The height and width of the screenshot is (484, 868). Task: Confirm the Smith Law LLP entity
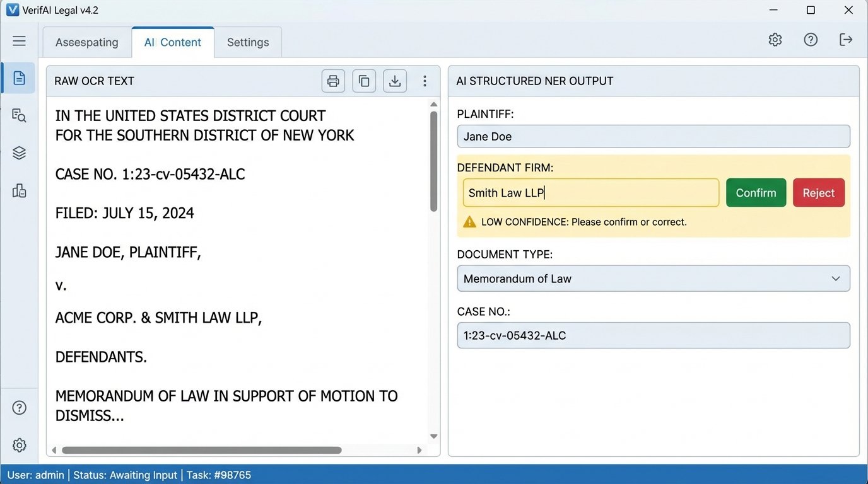pyautogui.click(x=756, y=193)
